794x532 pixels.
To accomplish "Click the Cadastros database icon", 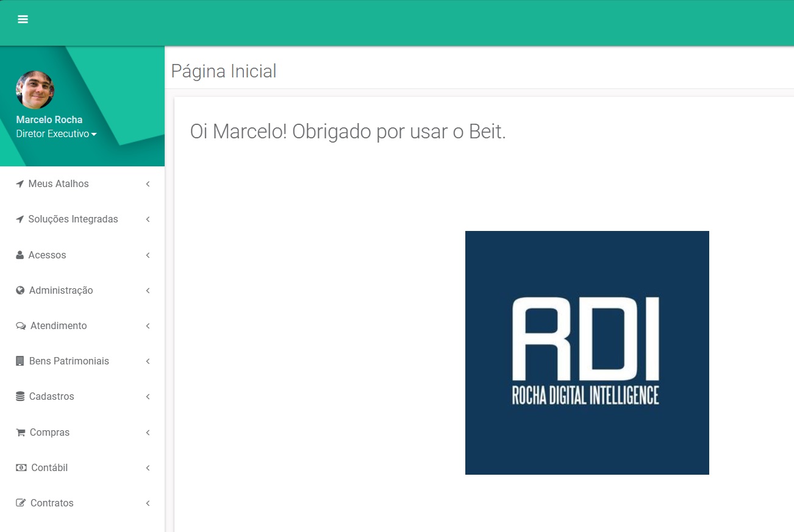I will (x=20, y=396).
